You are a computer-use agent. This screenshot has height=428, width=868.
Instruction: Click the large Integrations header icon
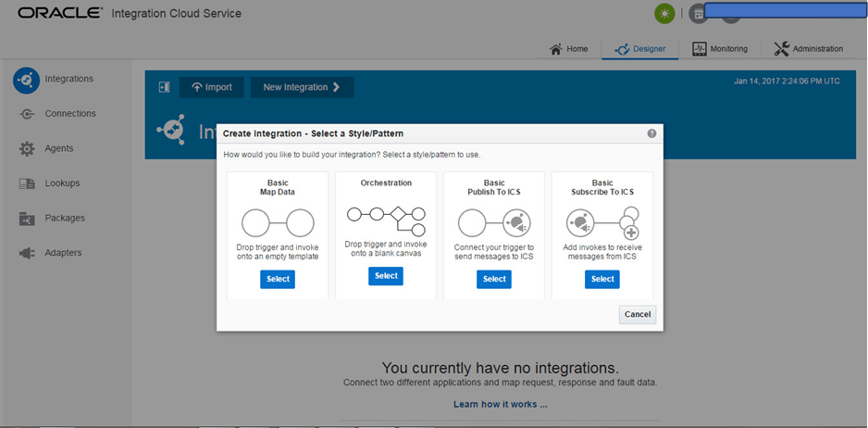[171, 131]
